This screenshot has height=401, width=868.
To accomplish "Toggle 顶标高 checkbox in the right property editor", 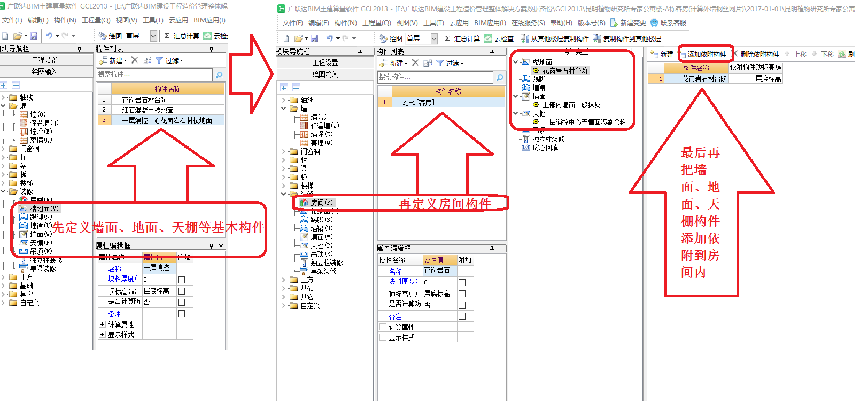I will click(462, 294).
